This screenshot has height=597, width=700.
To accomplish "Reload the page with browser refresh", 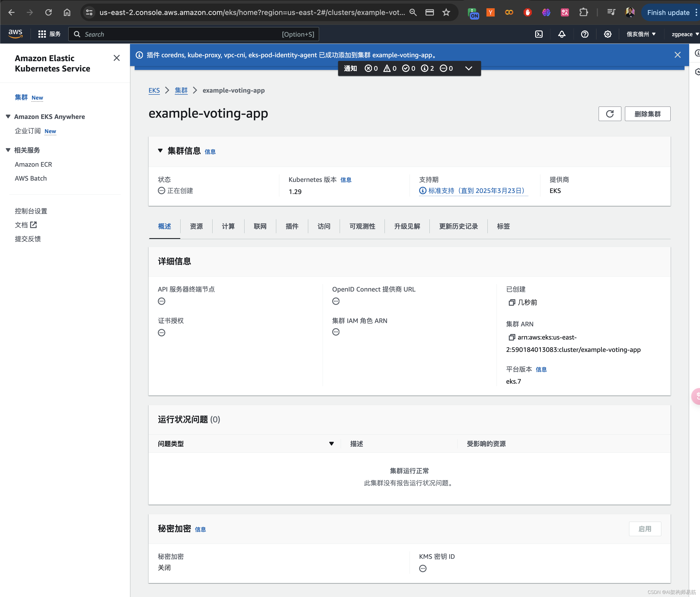I will pos(49,12).
